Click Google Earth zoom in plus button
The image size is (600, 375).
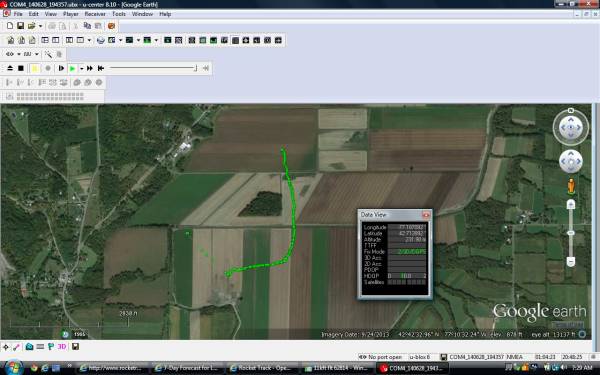[571, 205]
